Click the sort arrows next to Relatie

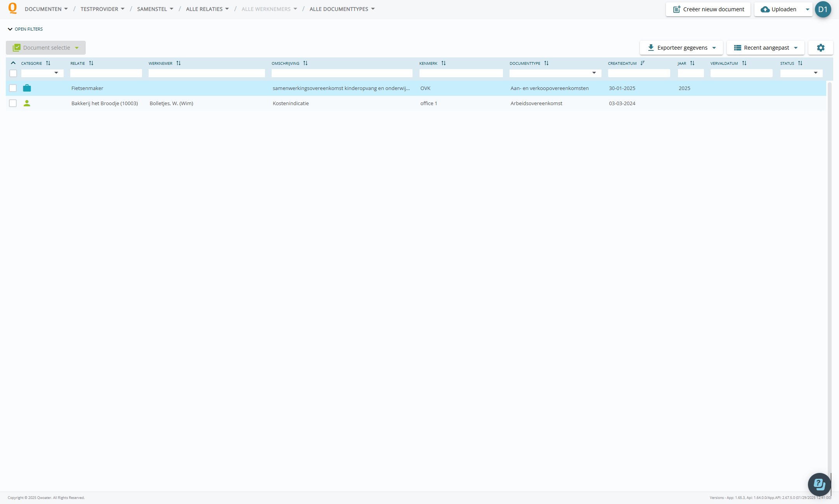click(x=91, y=63)
